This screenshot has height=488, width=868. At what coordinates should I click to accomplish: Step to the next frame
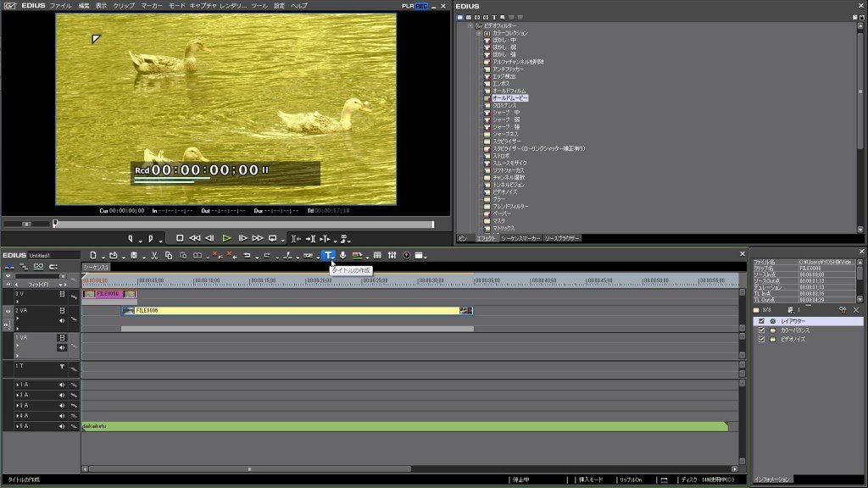pyautogui.click(x=242, y=238)
